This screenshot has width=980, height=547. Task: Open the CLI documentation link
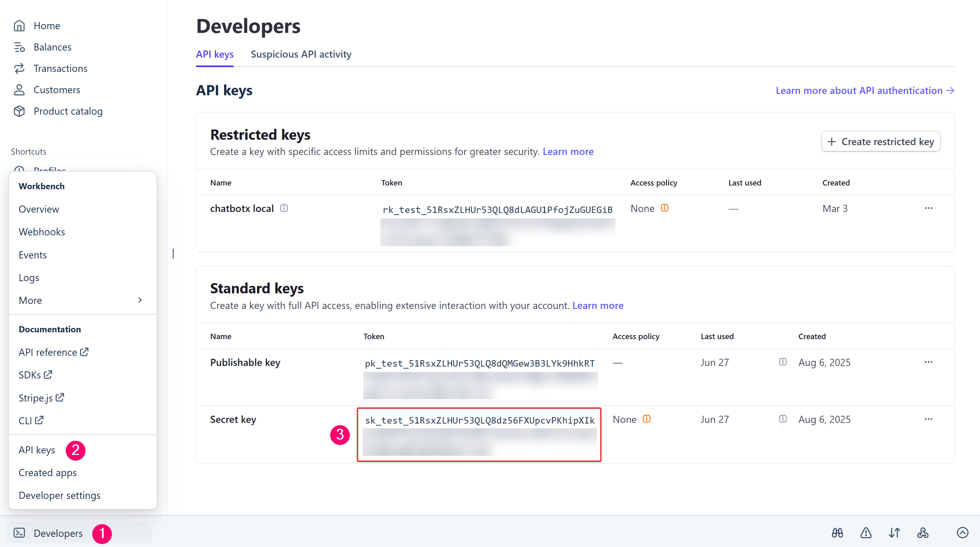click(x=31, y=421)
